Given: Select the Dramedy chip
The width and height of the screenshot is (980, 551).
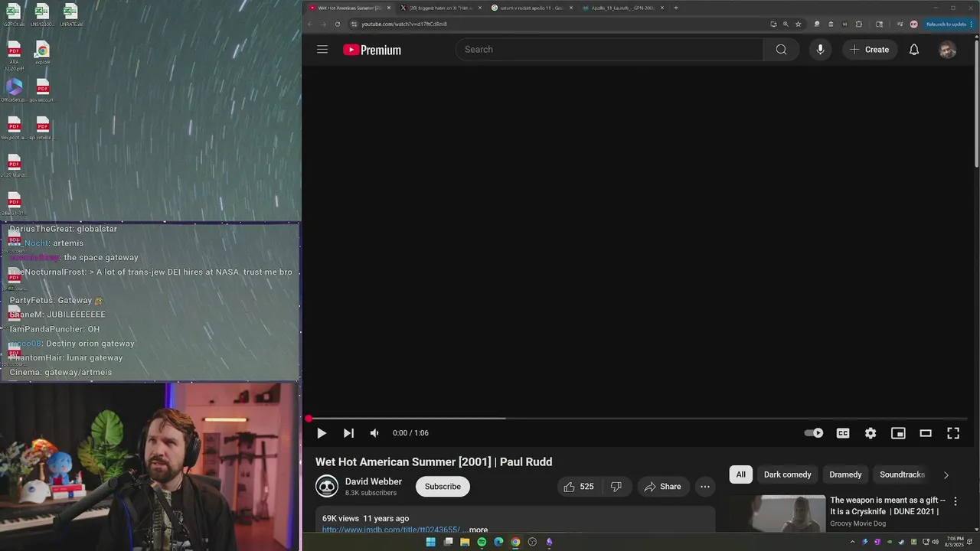Looking at the screenshot, I should pos(845,474).
